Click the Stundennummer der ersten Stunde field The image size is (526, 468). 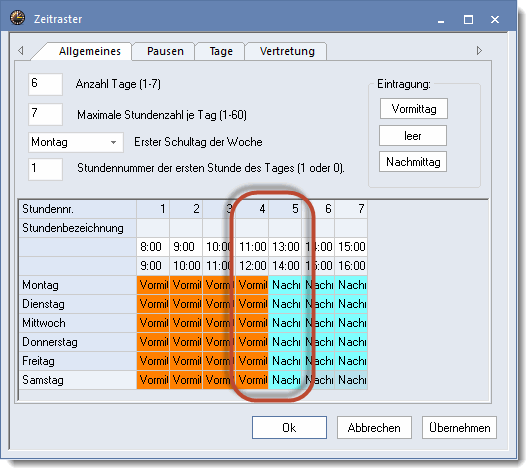tap(45, 169)
